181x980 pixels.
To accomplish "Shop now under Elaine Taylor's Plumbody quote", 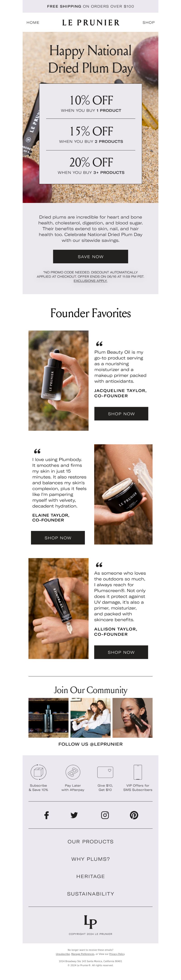I will click(x=58, y=538).
